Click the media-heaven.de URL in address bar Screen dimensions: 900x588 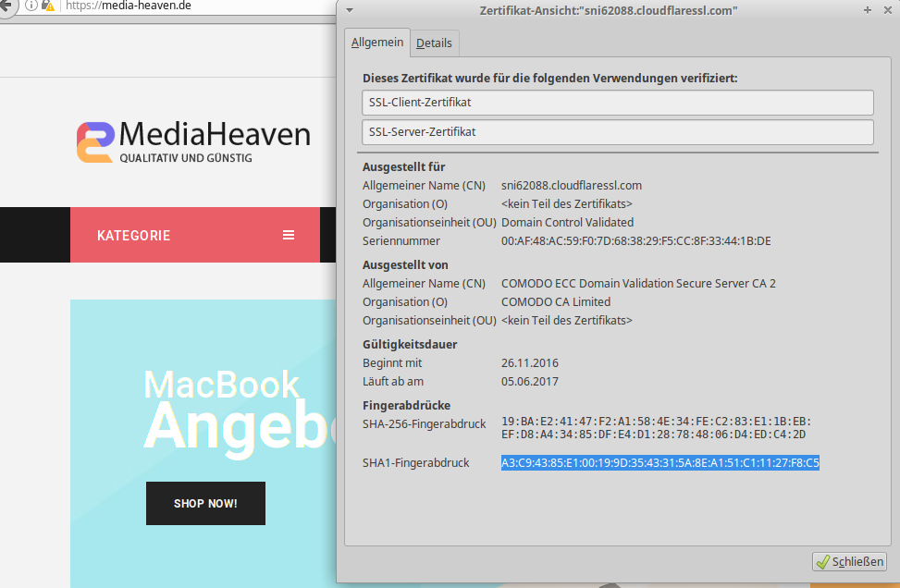(128, 6)
